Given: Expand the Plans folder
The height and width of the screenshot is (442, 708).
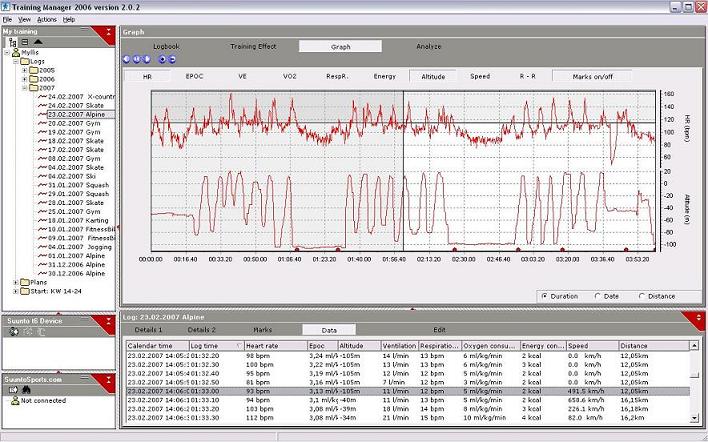Looking at the screenshot, I should [x=16, y=282].
